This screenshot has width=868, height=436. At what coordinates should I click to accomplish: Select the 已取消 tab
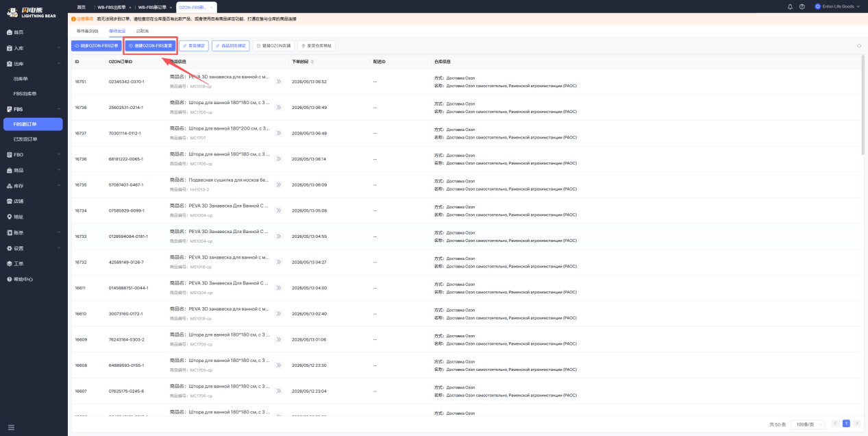(x=142, y=31)
